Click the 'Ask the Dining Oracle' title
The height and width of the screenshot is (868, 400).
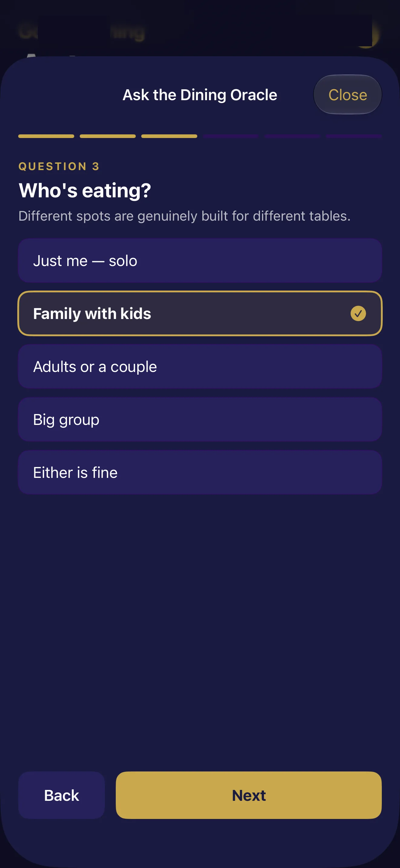(x=200, y=95)
